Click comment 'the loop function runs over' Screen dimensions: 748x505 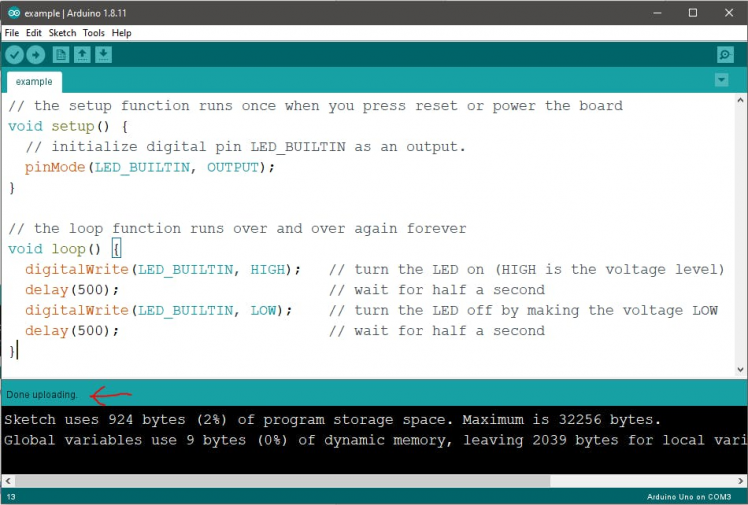pos(151,229)
